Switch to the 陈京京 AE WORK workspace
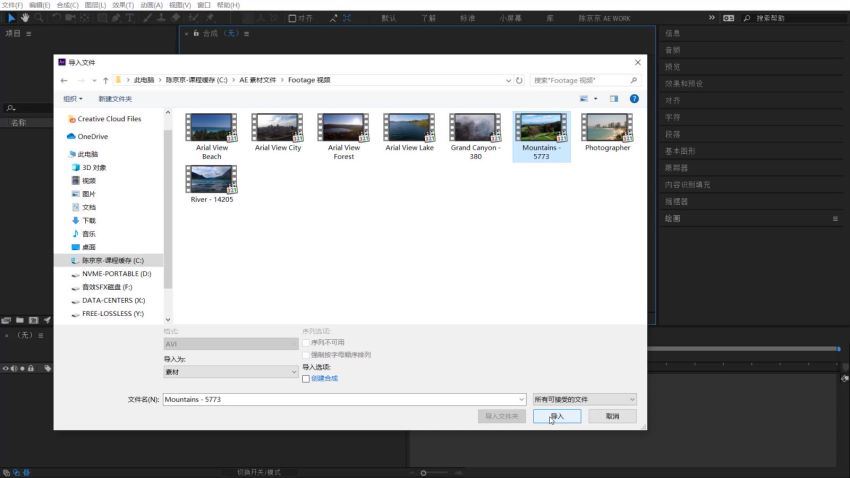 [x=604, y=18]
